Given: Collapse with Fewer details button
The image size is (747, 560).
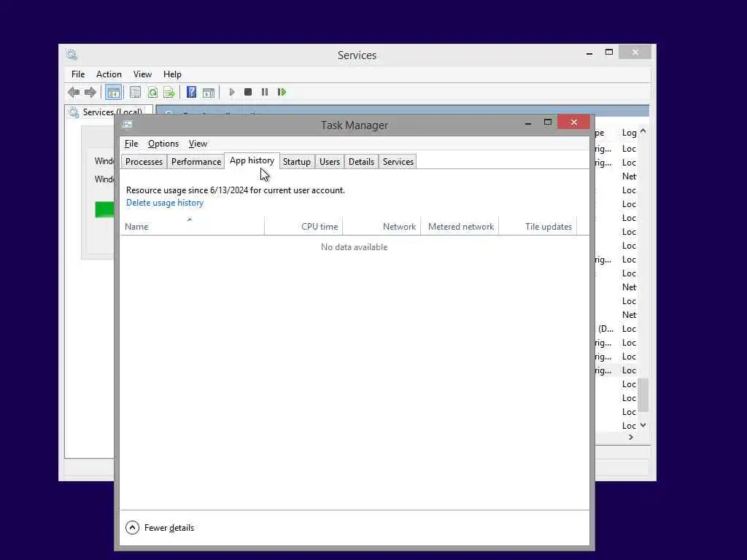Looking at the screenshot, I should coord(160,528).
